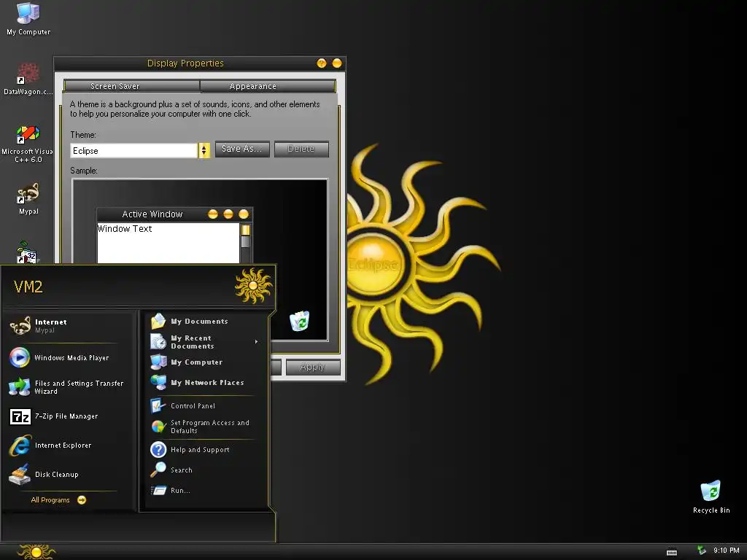Open My Documents in Start menu
Viewport: 747px width, 560px height.
click(x=206, y=322)
